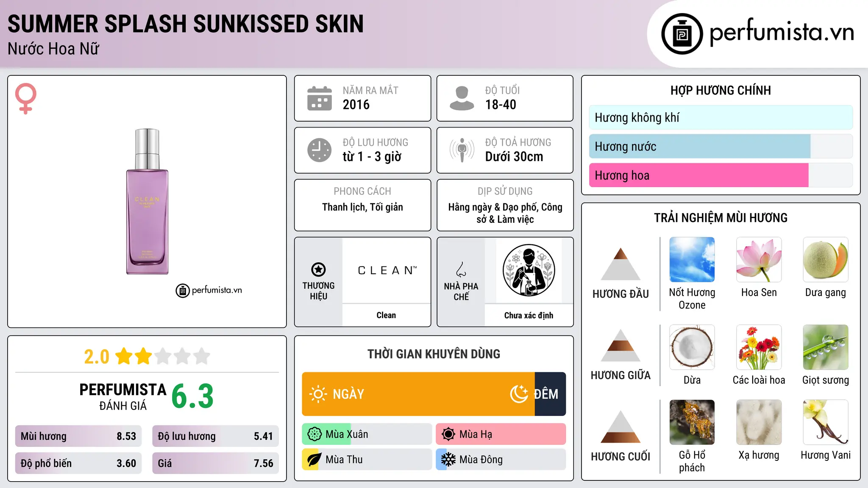868x488 pixels.
Task: Click the CLEAN brand logo
Action: [x=387, y=270]
